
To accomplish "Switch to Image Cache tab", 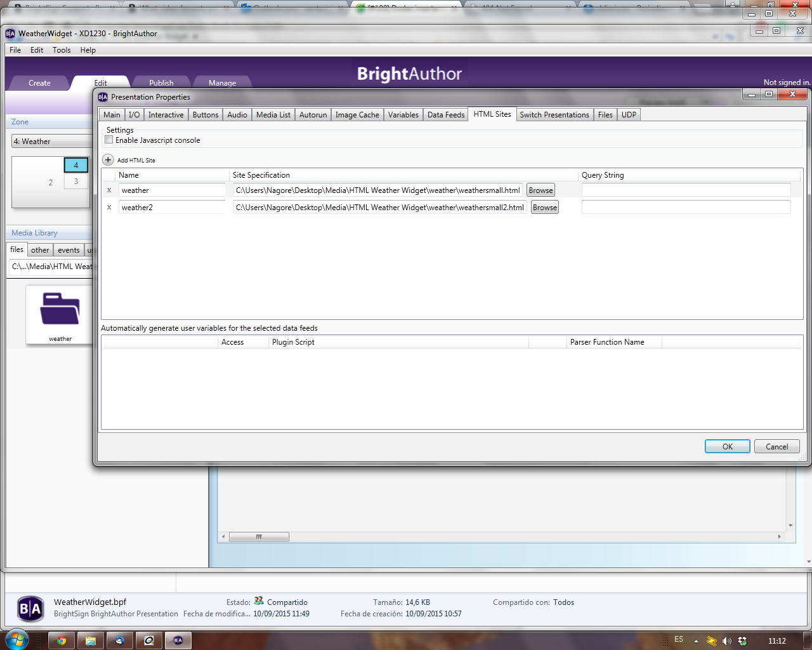I will (x=357, y=115).
